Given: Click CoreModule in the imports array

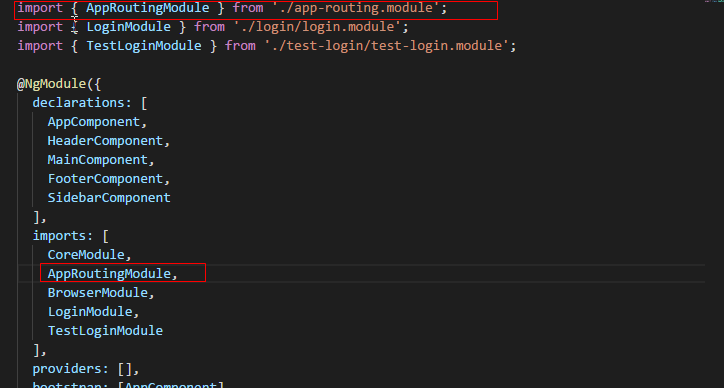Looking at the screenshot, I should pyautogui.click(x=86, y=255).
